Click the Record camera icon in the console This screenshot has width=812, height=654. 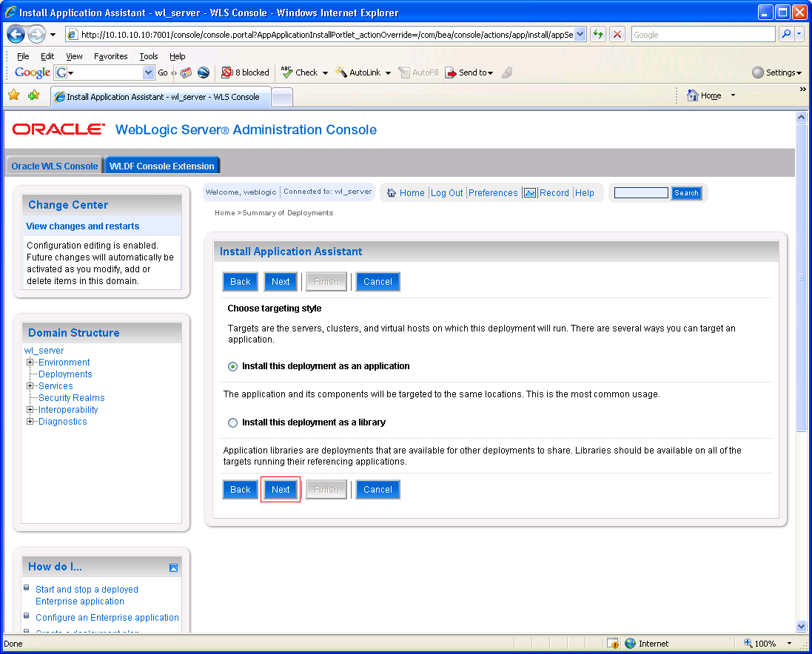tap(530, 193)
